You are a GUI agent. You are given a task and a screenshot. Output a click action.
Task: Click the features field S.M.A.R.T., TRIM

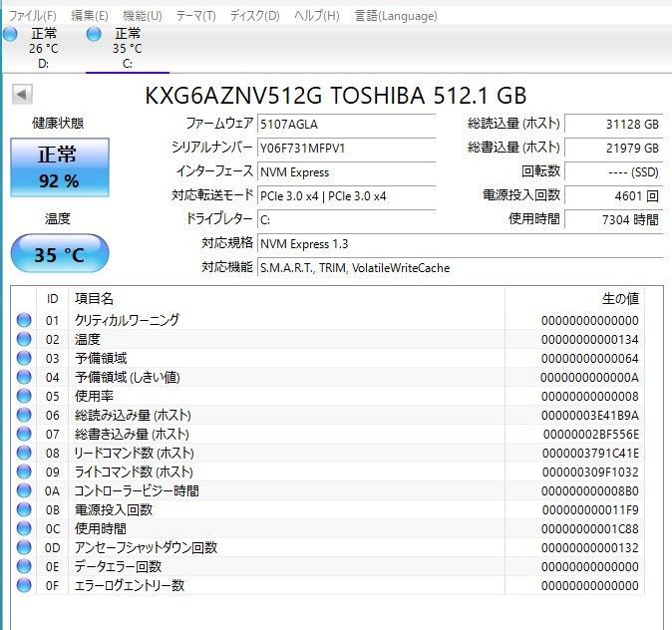click(460, 268)
